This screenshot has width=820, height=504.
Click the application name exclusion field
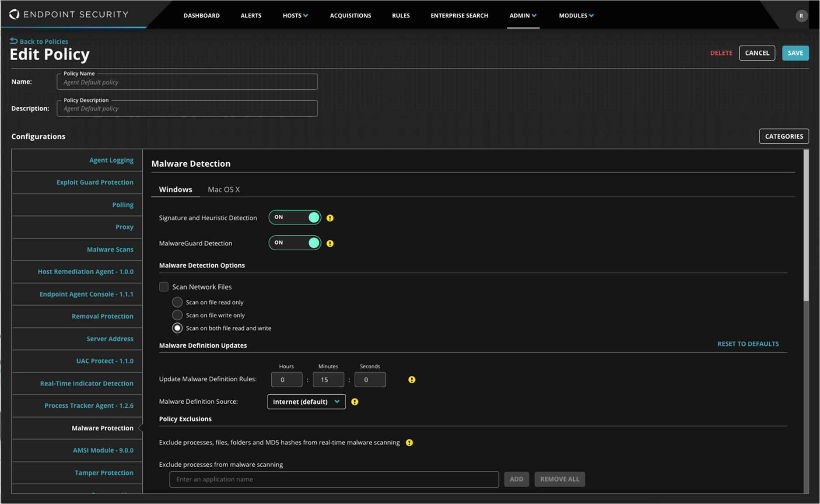[x=334, y=479]
